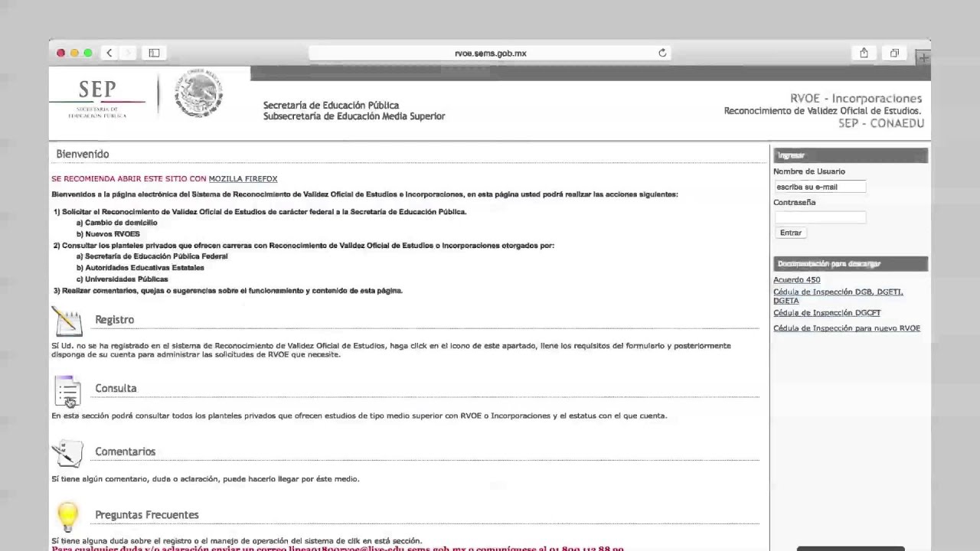Show all tabs overview

click(894, 53)
